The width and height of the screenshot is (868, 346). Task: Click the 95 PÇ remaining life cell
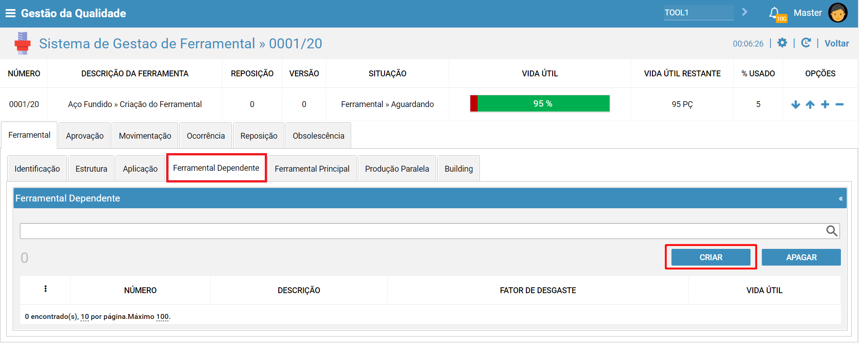[x=682, y=104]
